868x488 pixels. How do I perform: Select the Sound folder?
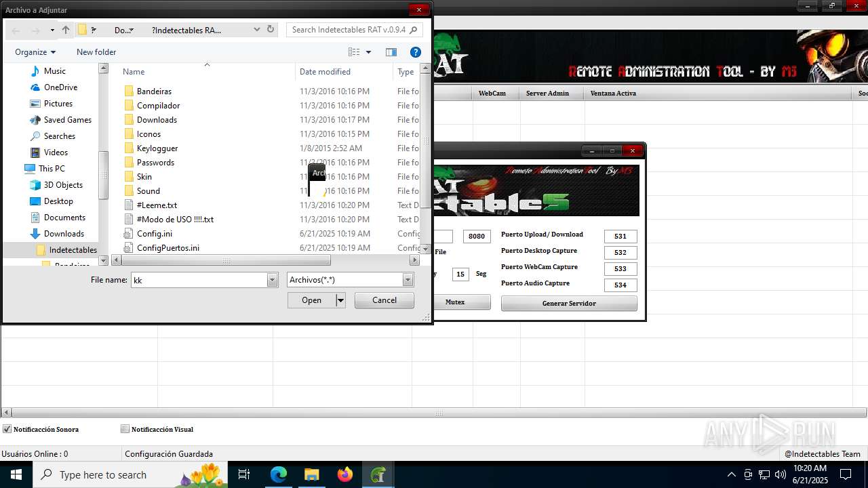pos(149,191)
